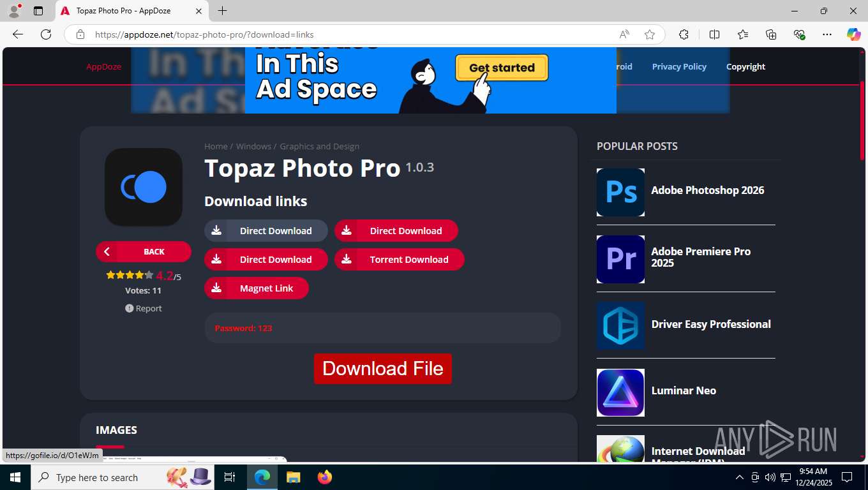Open the Windows Start menu
The height and width of the screenshot is (490, 868).
pos(15,477)
